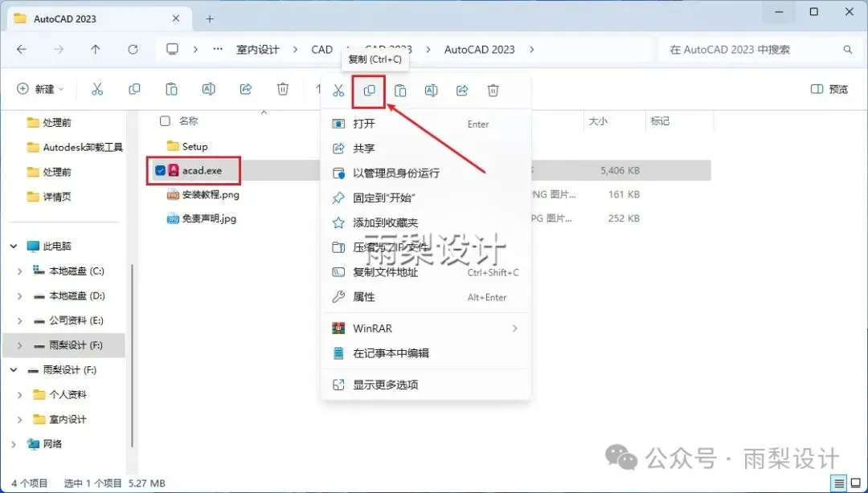Viewport: 868px width, 493px height.
Task: Click the Paste icon in the context menu
Action: [x=400, y=90]
